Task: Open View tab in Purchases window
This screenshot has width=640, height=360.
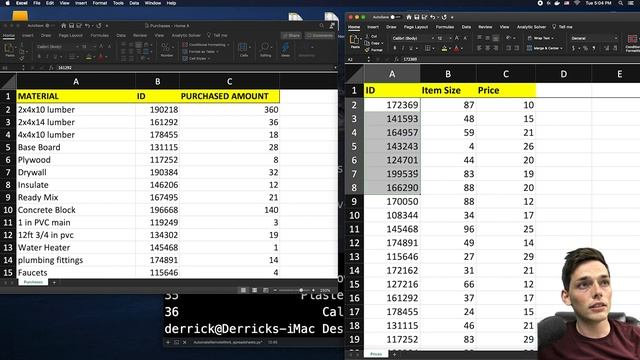Action: coord(159,36)
